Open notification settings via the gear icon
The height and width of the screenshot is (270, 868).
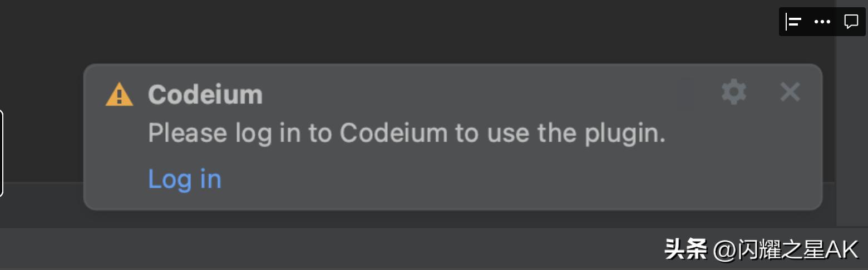pyautogui.click(x=733, y=92)
